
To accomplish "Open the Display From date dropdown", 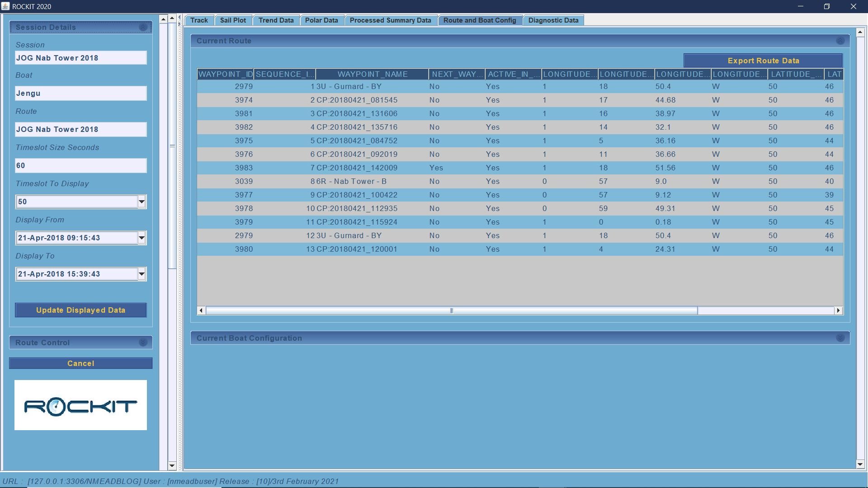I will (142, 238).
